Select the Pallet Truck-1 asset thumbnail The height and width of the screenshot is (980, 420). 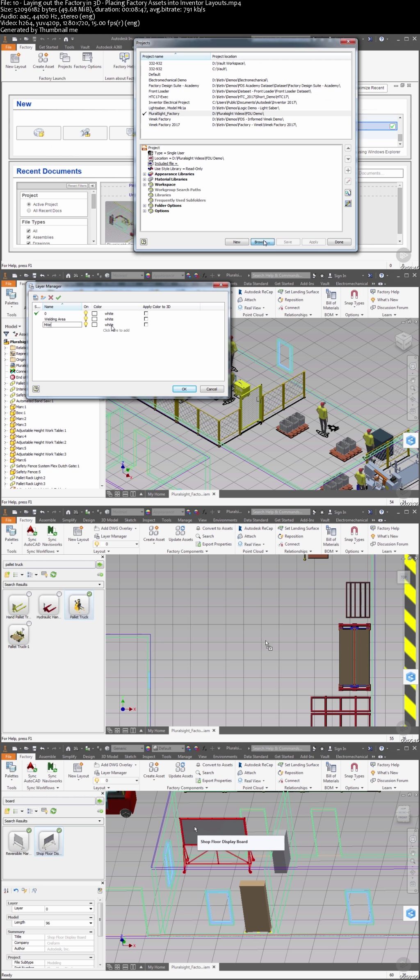pyautogui.click(x=18, y=635)
